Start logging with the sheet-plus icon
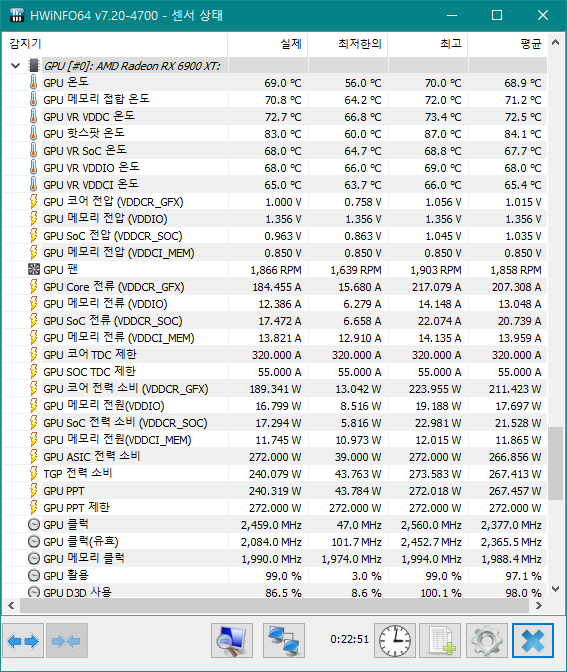 (x=441, y=641)
